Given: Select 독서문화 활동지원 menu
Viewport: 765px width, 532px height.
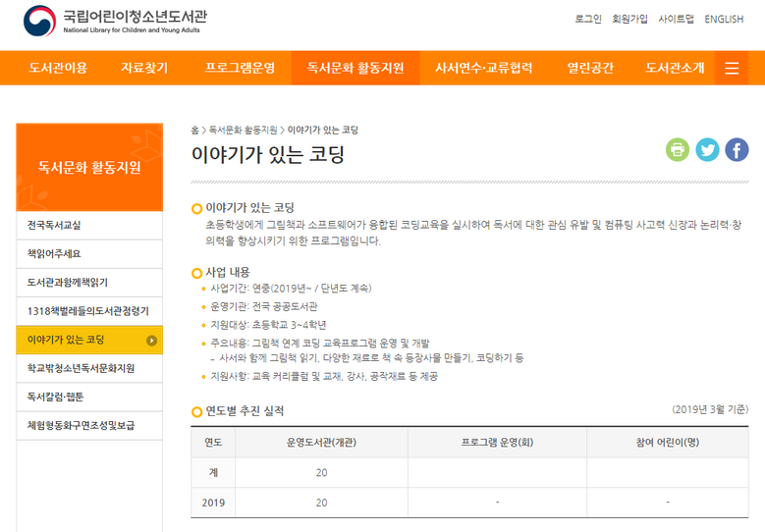Looking at the screenshot, I should coord(355,68).
